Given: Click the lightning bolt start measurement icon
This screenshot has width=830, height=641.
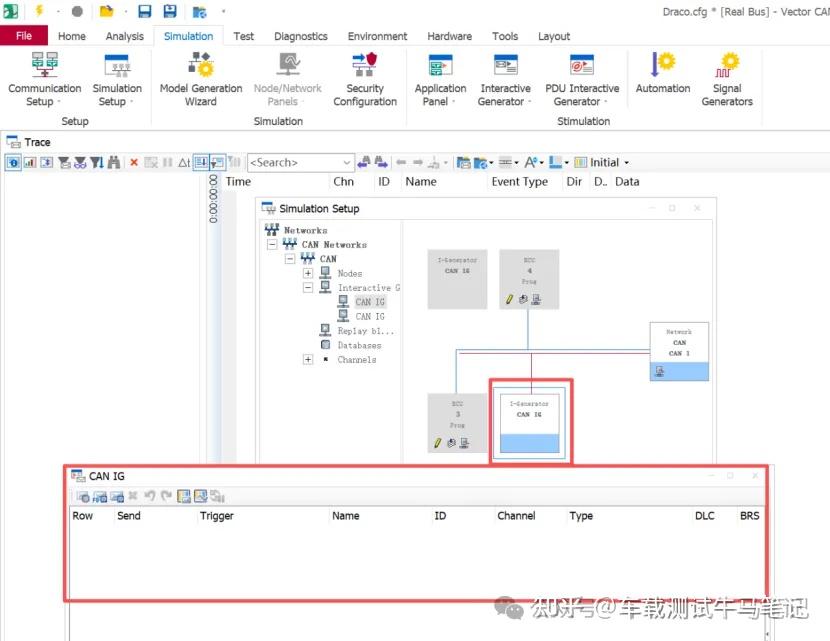Looking at the screenshot, I should (x=39, y=11).
